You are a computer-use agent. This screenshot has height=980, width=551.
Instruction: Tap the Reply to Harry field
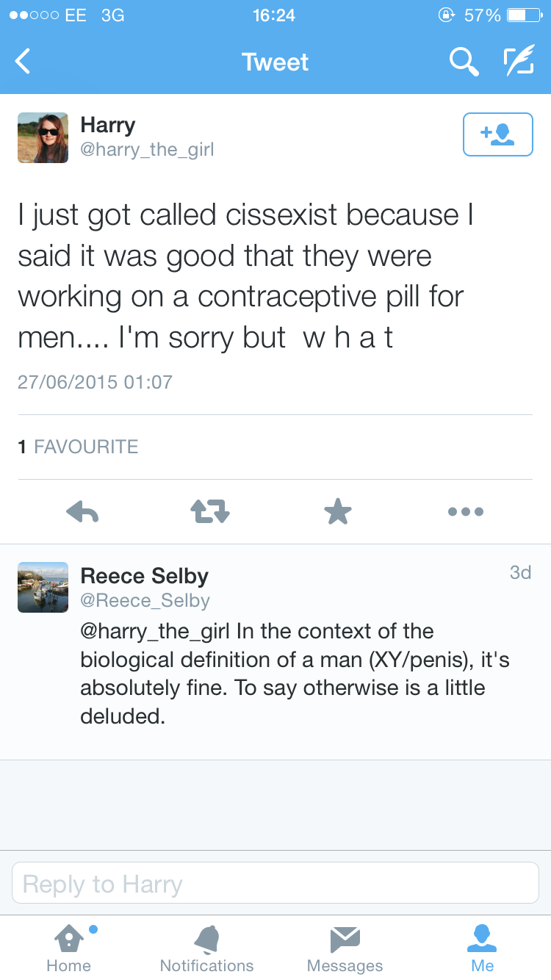(275, 883)
